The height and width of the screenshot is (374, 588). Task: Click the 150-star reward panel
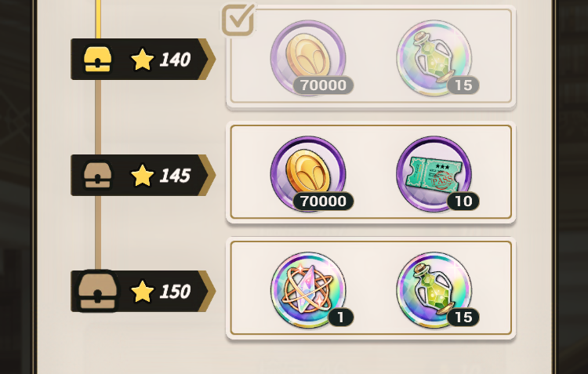pyautogui.click(x=371, y=288)
